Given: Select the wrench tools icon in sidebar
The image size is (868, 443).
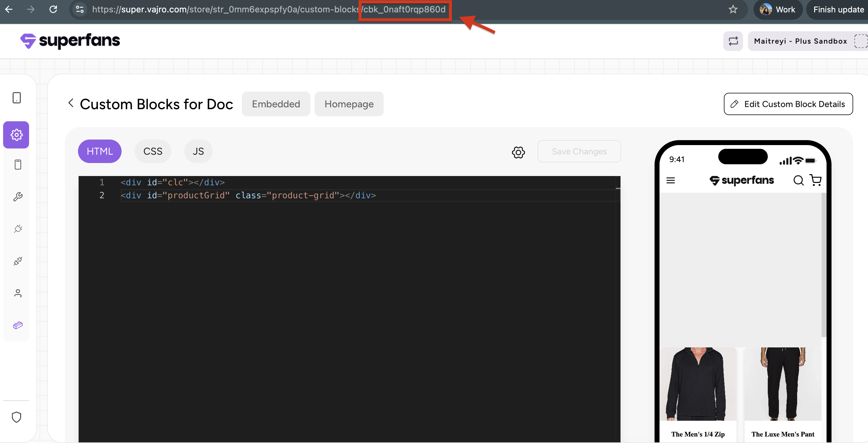Looking at the screenshot, I should [18, 196].
